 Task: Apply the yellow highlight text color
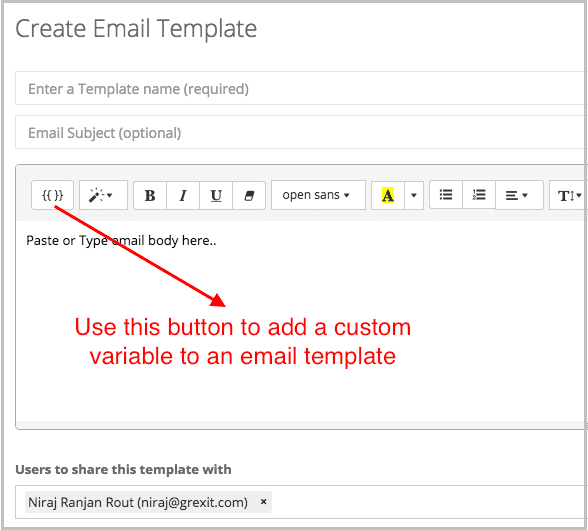pyautogui.click(x=388, y=195)
